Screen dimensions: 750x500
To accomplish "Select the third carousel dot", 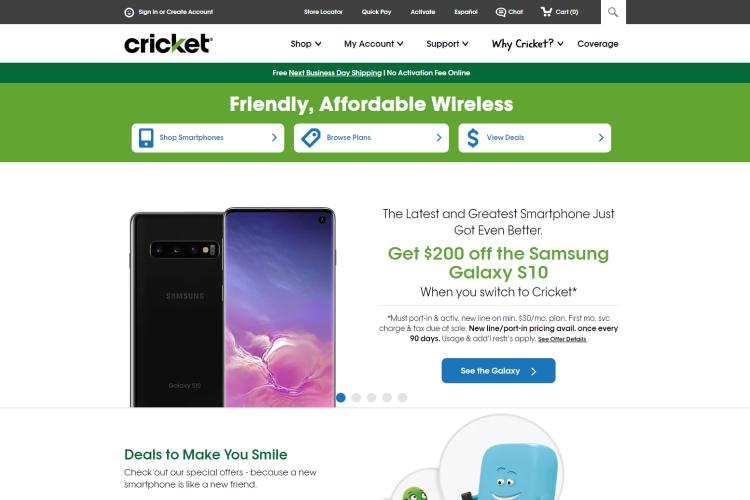I will [x=372, y=398].
